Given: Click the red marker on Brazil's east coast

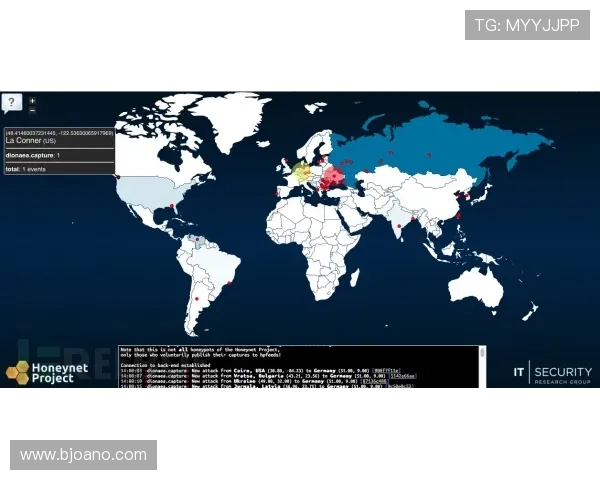Looking at the screenshot, I should (232, 283).
